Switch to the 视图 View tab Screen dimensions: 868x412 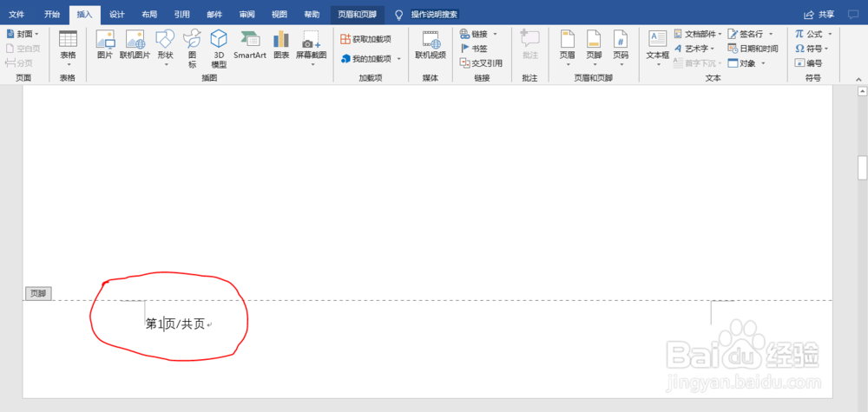tap(279, 15)
